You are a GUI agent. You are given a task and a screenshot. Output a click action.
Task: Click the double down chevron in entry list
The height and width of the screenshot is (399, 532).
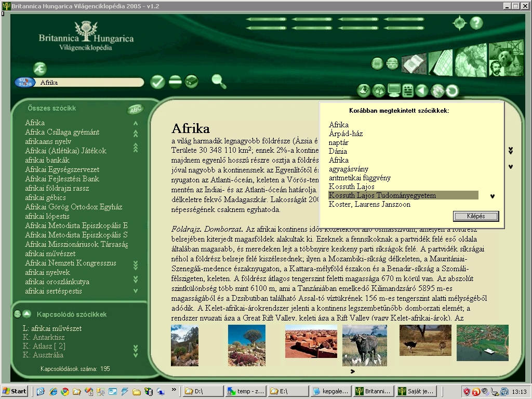tap(136, 279)
